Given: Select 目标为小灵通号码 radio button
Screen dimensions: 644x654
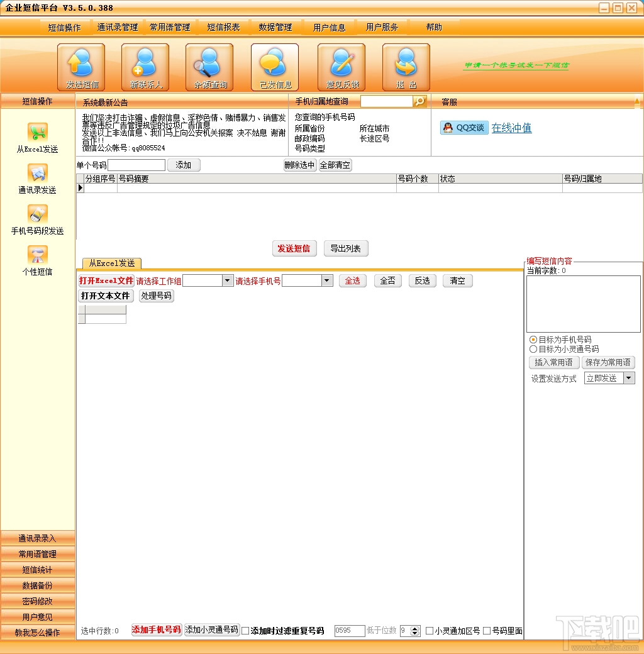Looking at the screenshot, I should pyautogui.click(x=533, y=349).
